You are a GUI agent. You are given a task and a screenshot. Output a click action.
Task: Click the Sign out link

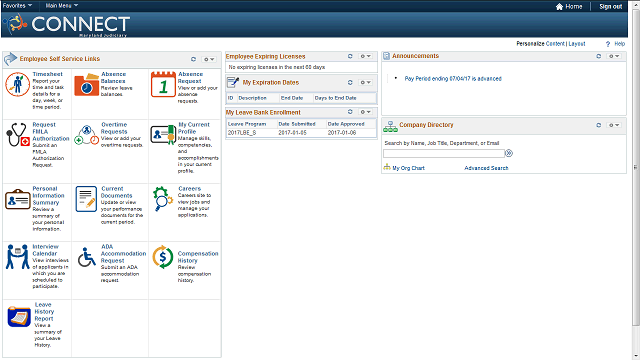tap(611, 7)
